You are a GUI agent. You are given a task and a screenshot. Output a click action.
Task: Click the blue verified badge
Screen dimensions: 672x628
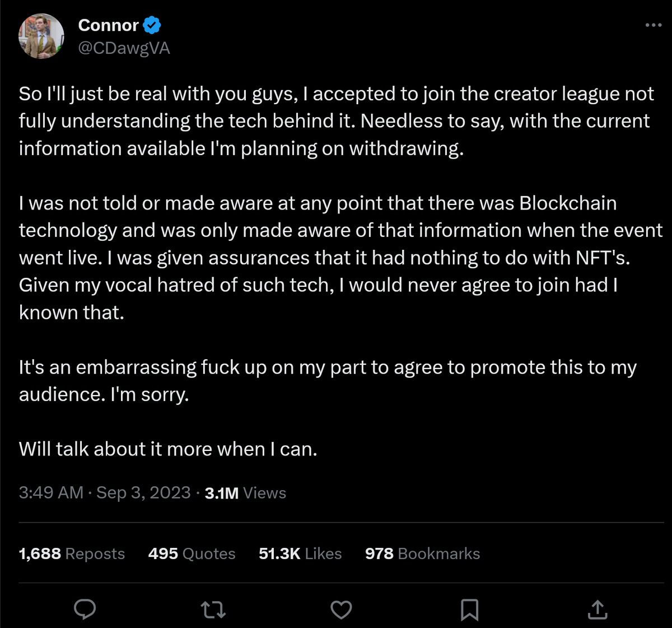[152, 25]
